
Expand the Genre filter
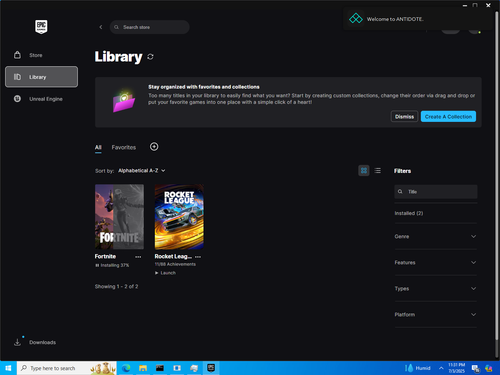point(436,236)
